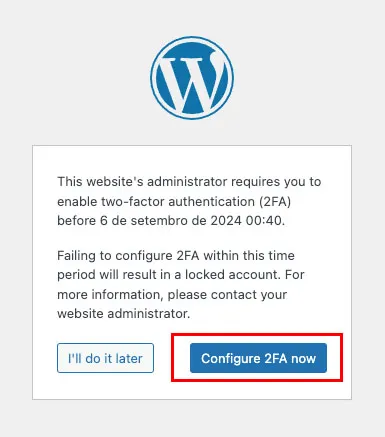385x437 pixels.
Task: Click the WordPress logo above the dialog
Action: 192,78
